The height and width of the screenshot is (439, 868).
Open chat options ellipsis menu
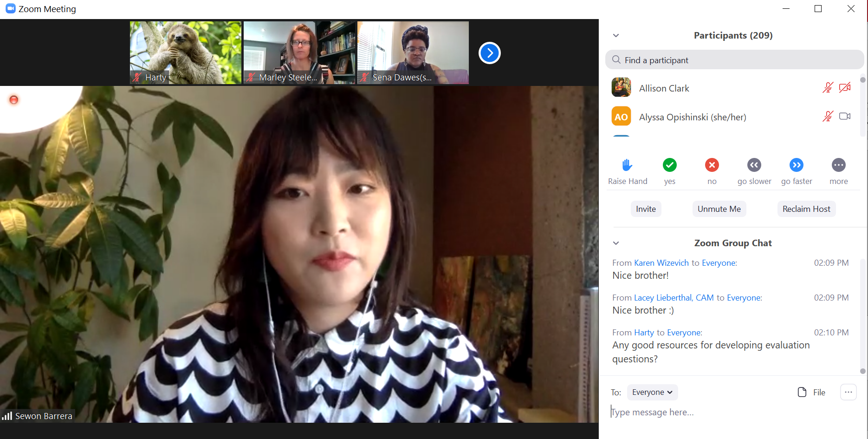848,392
